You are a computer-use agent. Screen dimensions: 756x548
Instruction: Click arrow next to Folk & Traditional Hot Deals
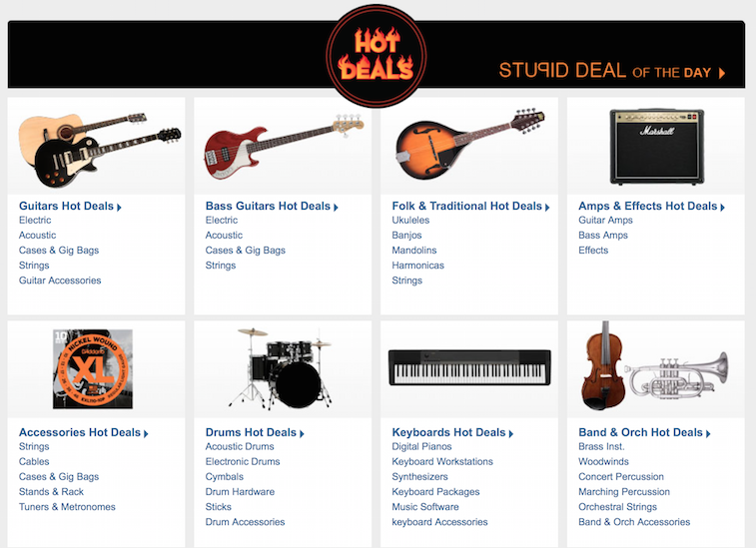point(547,208)
